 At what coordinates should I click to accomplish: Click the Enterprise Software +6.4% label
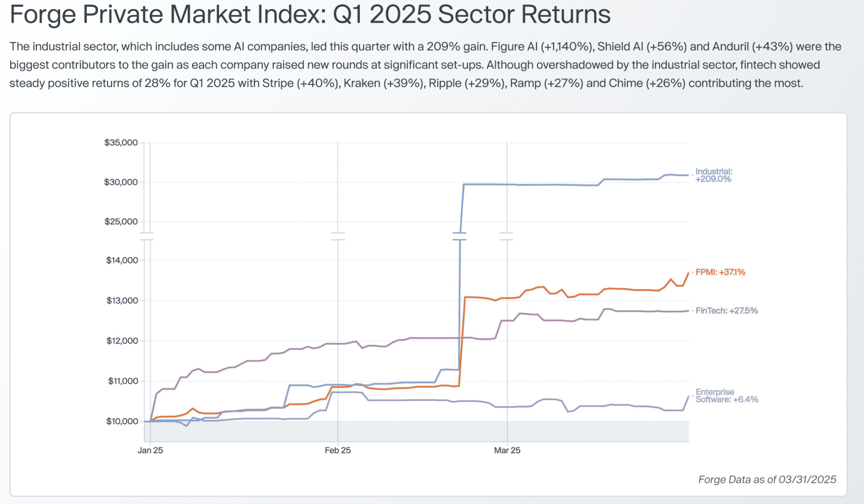click(726, 396)
